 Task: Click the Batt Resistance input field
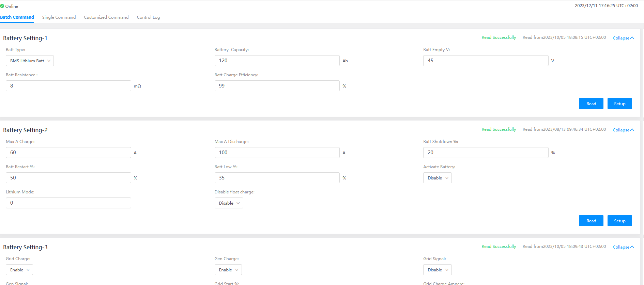click(x=68, y=86)
